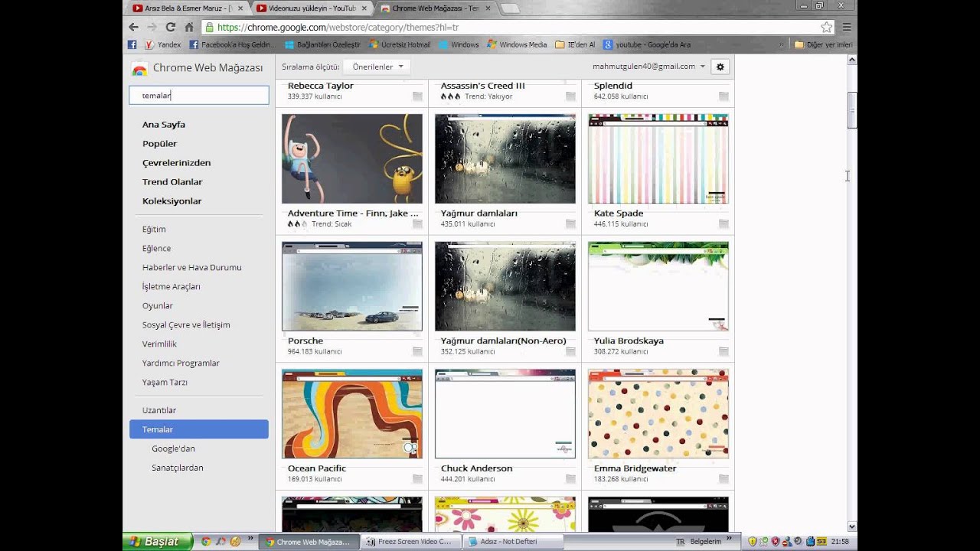Open the browser home page icon
Viewport: 980px width, 551px height.
click(x=188, y=27)
